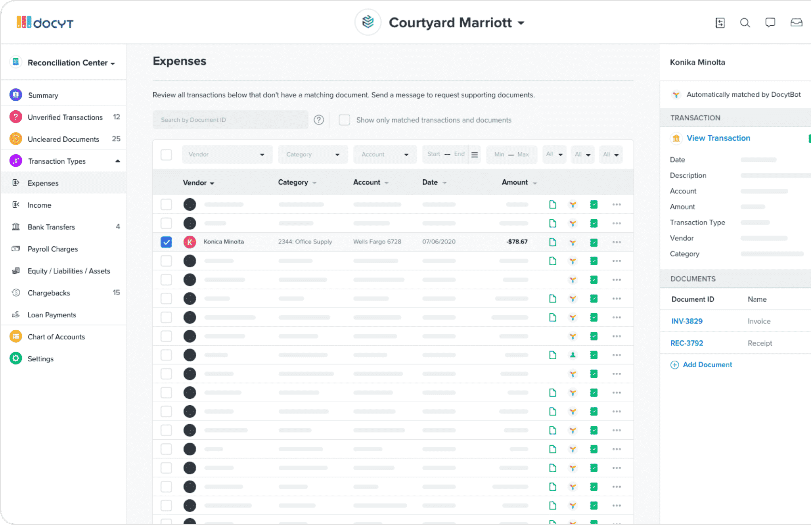The image size is (812, 525).
Task: Open the Category filter dropdown
Action: [x=313, y=155]
